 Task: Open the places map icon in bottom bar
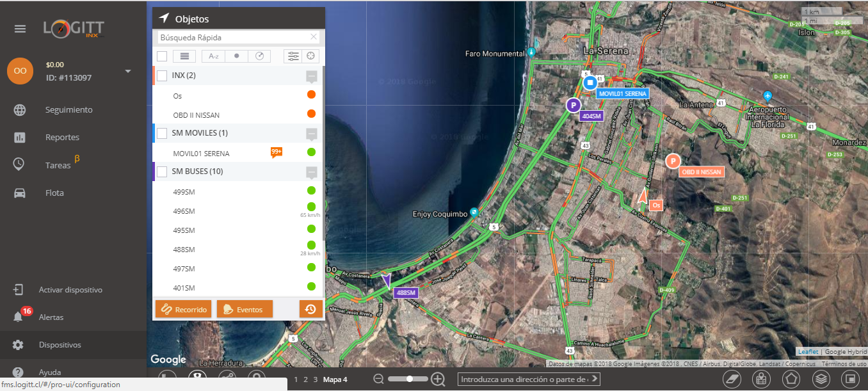[x=761, y=379]
